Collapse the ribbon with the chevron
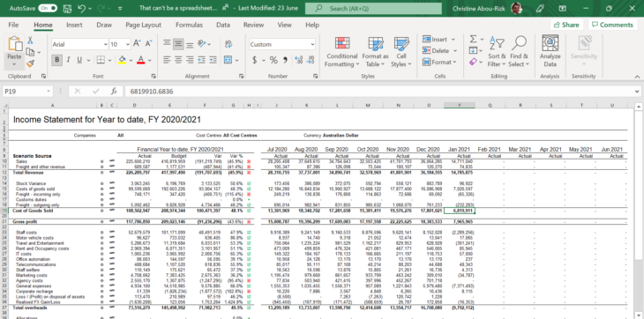The image size is (644, 319). (x=637, y=77)
